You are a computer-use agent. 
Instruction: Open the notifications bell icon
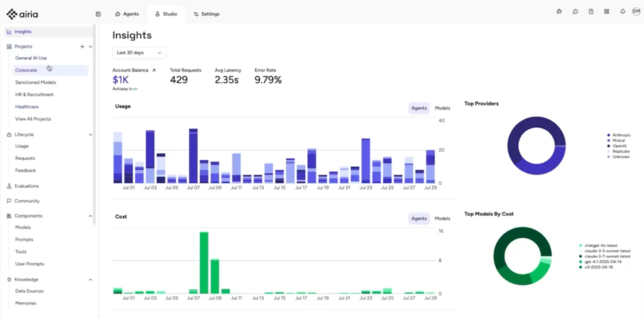(x=622, y=12)
